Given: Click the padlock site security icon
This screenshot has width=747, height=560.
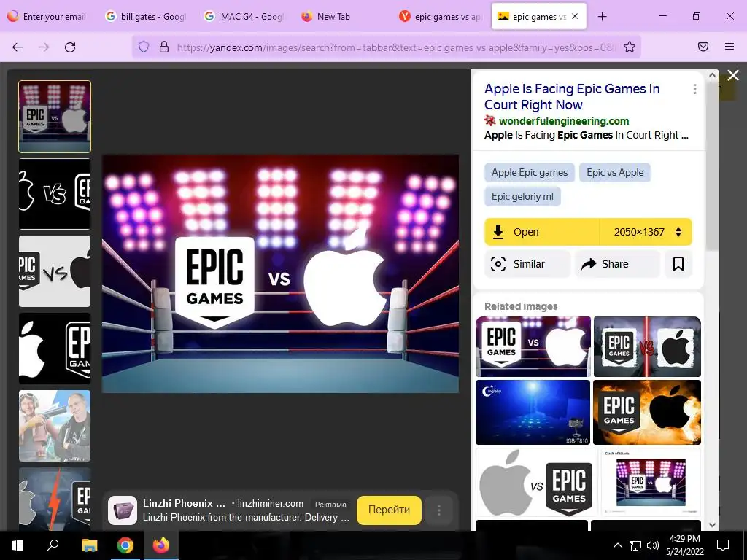Looking at the screenshot, I should (x=164, y=47).
